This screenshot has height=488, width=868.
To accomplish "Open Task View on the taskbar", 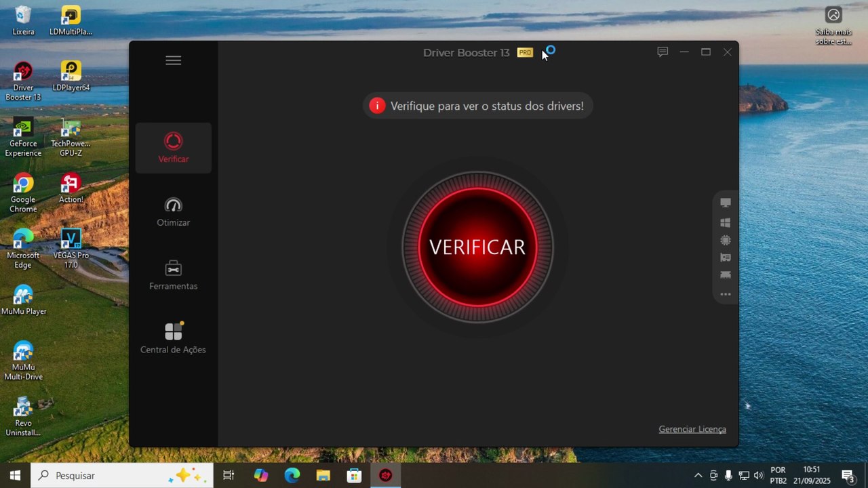I will tap(229, 475).
